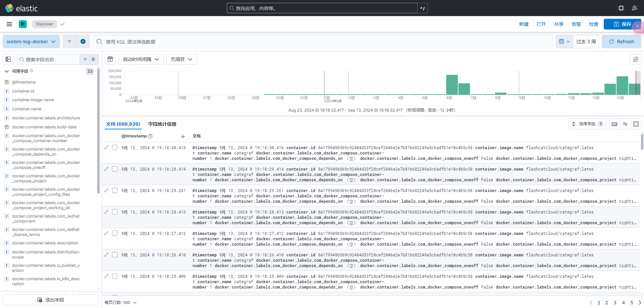Switch to the 字段统计信息 tab
The width and height of the screenshot is (644, 308).
pos(162,124)
